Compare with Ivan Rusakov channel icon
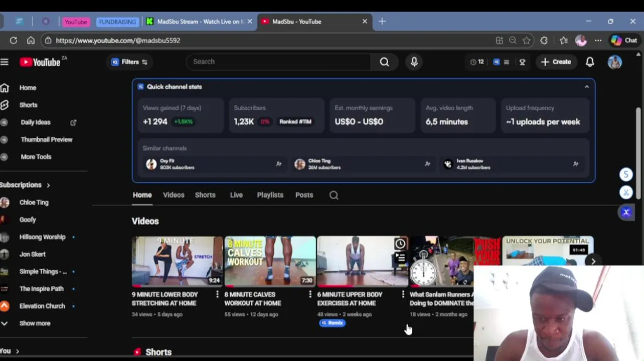The height and width of the screenshot is (361, 644). click(x=576, y=164)
